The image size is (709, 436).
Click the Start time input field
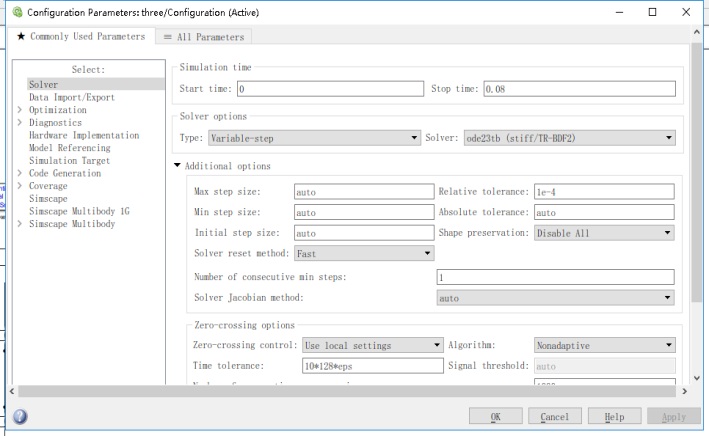[x=331, y=89]
